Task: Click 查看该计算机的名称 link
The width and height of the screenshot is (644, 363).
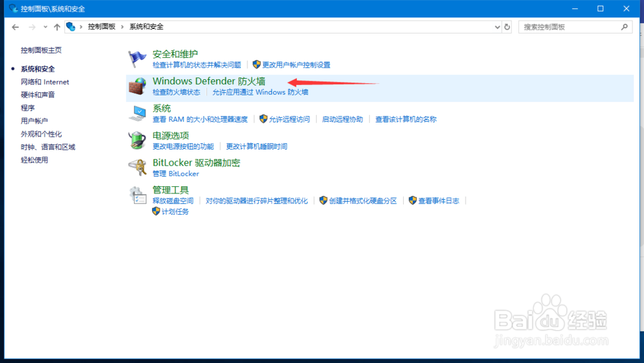Action: pyautogui.click(x=406, y=119)
